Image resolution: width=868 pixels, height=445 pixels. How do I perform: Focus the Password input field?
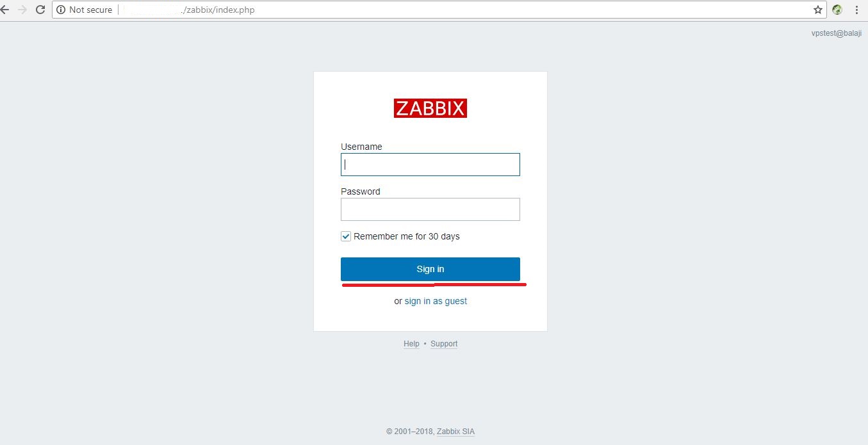(x=430, y=209)
